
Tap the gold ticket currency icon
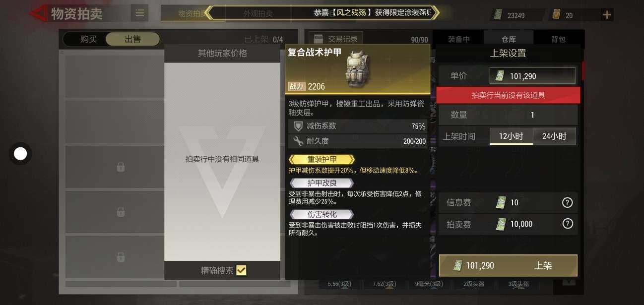[556, 15]
